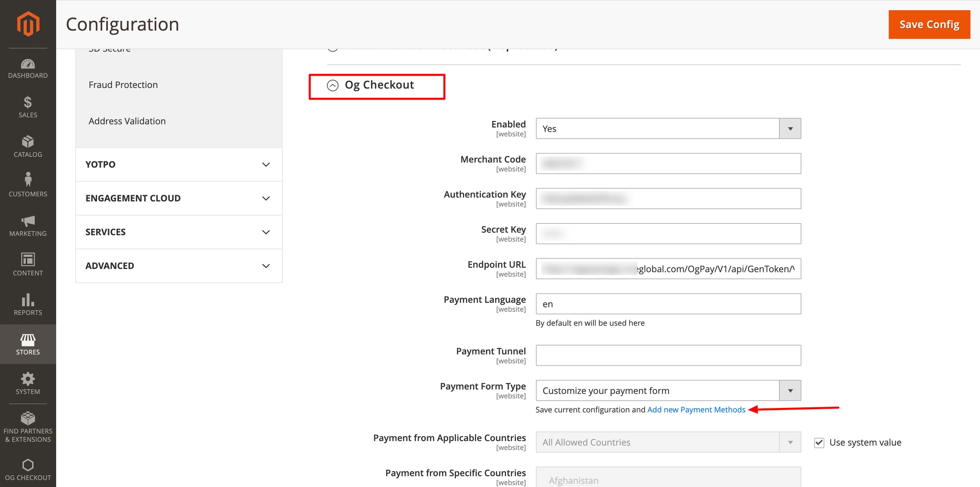Click the Save Config button
The width and height of the screenshot is (980, 487).
pos(929,25)
